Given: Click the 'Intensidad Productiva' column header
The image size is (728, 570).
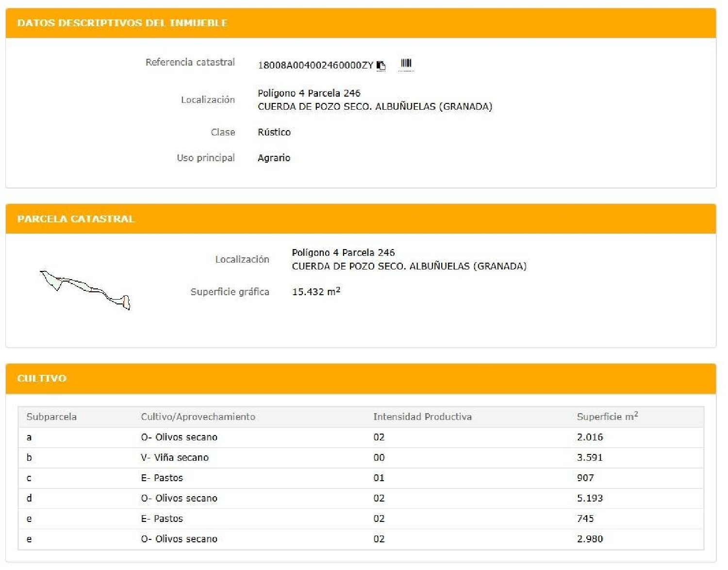Looking at the screenshot, I should point(422,417).
